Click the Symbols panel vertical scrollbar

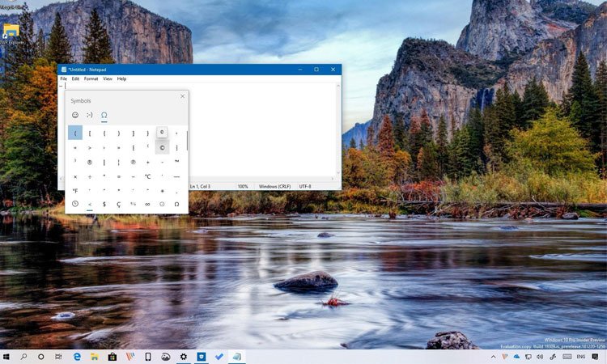click(187, 142)
